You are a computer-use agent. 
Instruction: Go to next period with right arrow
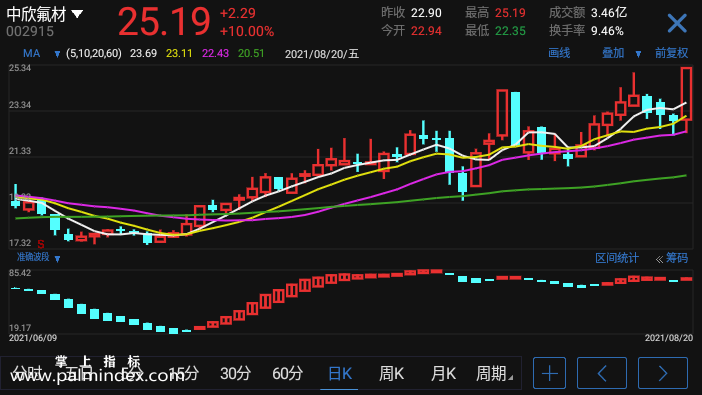point(663,373)
